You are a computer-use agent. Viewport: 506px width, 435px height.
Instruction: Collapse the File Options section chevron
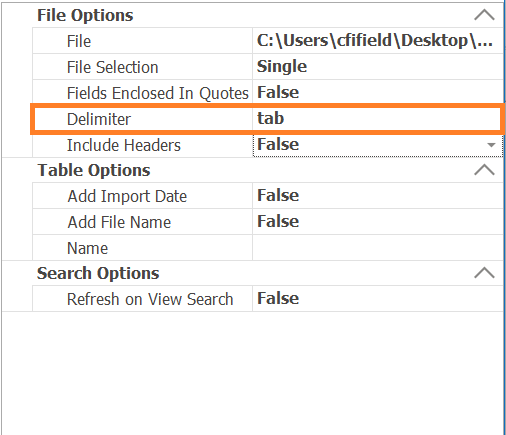click(484, 15)
